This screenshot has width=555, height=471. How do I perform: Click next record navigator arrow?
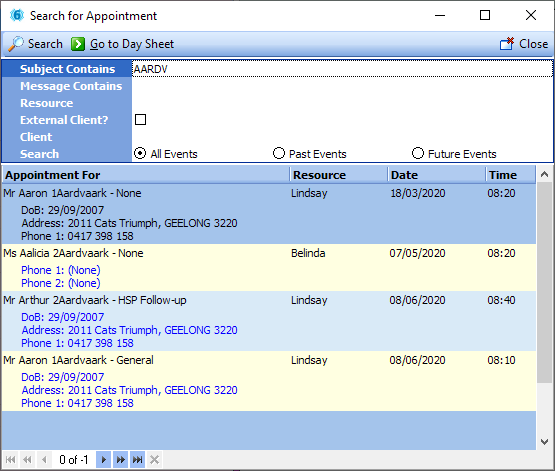point(103,460)
